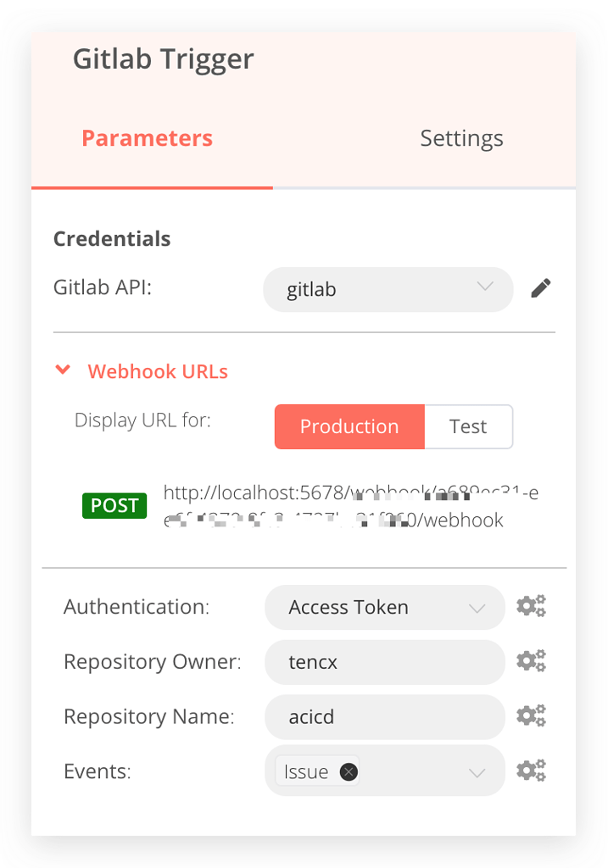
Task: Click the Repository Name field containing acicd
Action: [384, 717]
